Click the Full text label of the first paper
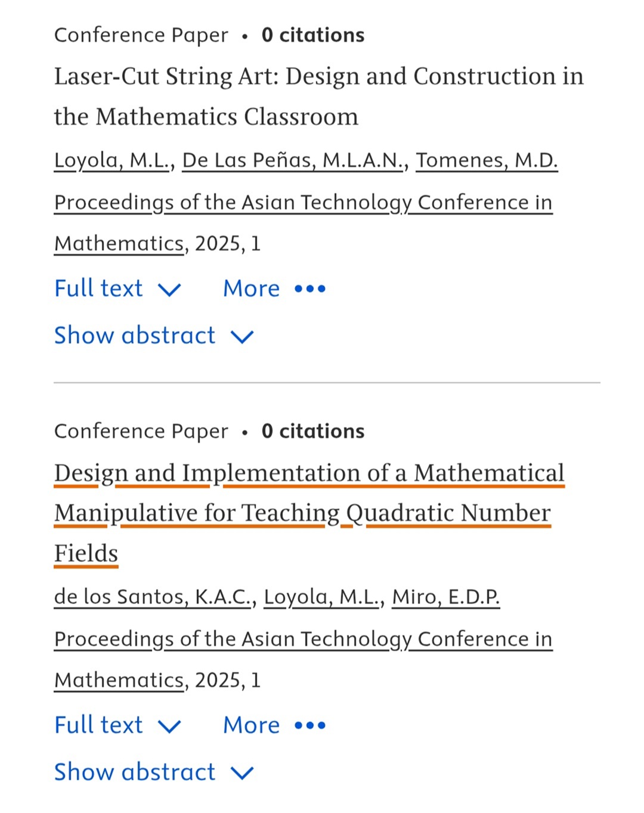This screenshot has width=644, height=813. pyautogui.click(x=98, y=288)
